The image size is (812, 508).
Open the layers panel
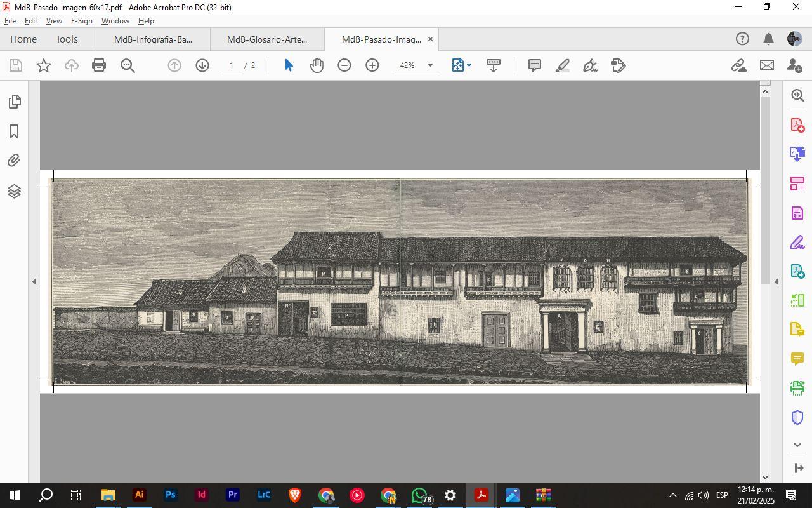tap(14, 191)
